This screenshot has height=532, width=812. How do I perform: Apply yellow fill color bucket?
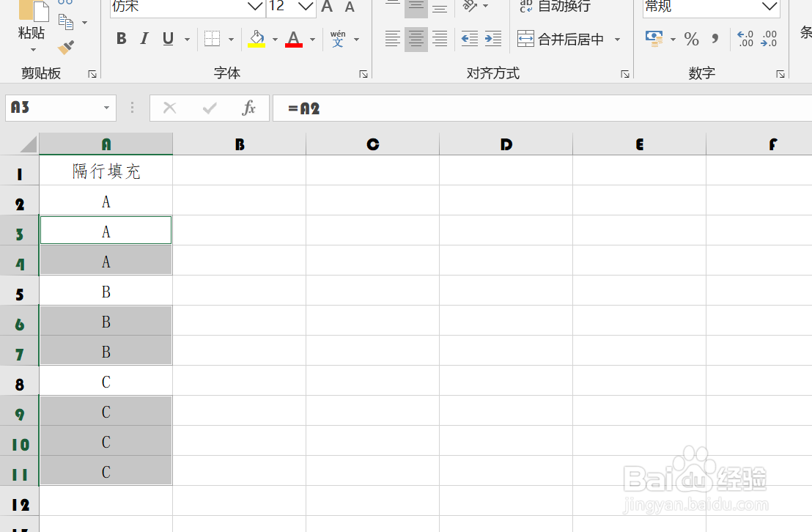[256, 39]
